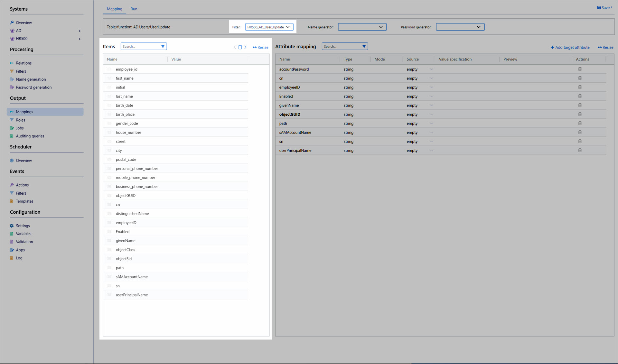Expand source dropdown for cn attribute
The image size is (618, 364).
pos(431,78)
